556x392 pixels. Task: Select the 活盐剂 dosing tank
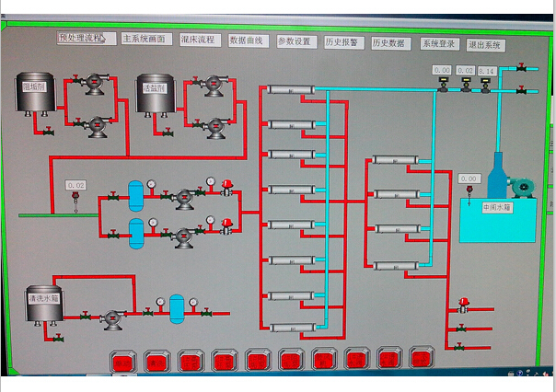pyautogui.click(x=155, y=93)
